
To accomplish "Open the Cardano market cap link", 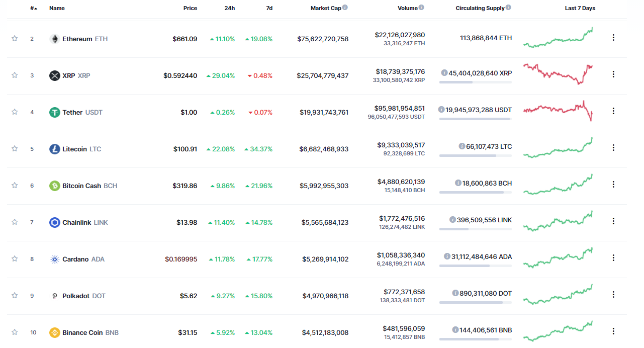I will [325, 259].
